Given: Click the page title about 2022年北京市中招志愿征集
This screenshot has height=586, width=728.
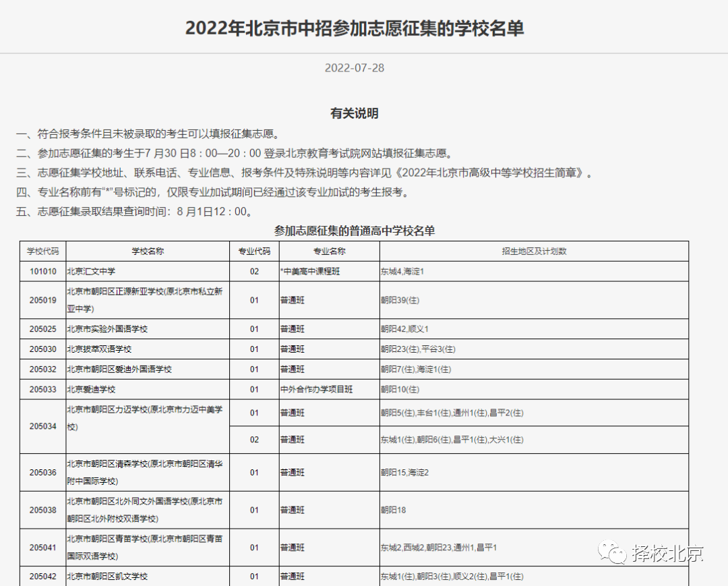Looking at the screenshot, I should 355,28.
